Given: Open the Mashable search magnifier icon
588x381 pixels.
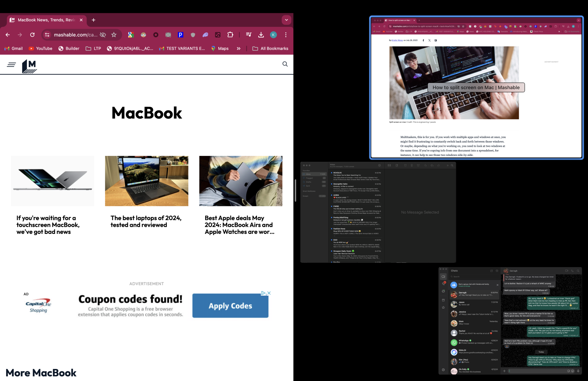Looking at the screenshot, I should (x=285, y=64).
